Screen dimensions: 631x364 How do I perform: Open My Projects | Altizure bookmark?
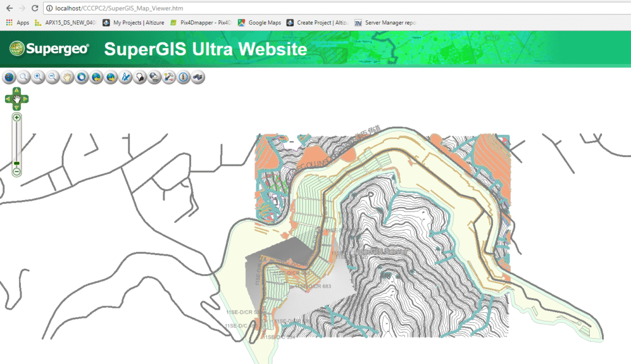pos(134,23)
